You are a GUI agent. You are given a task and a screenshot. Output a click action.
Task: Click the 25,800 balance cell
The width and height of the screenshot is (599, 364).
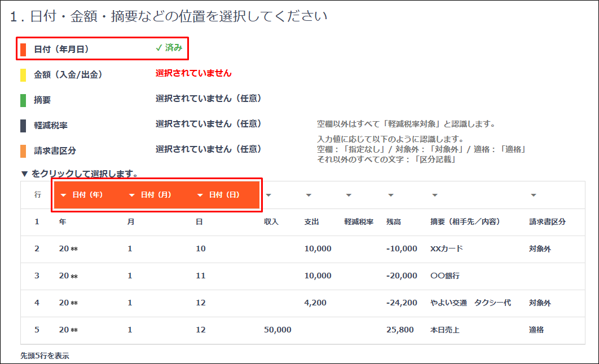click(x=400, y=330)
